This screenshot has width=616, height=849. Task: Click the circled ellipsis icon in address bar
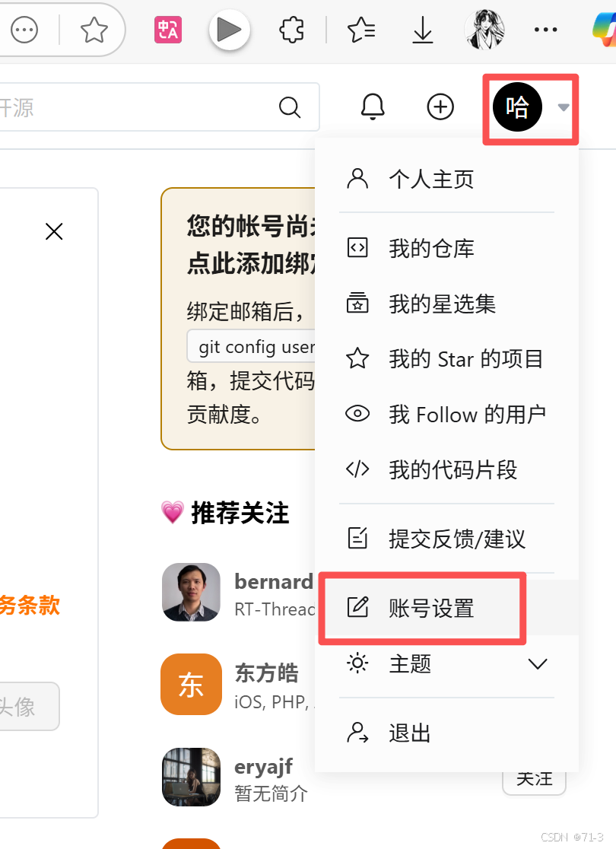tap(24, 30)
